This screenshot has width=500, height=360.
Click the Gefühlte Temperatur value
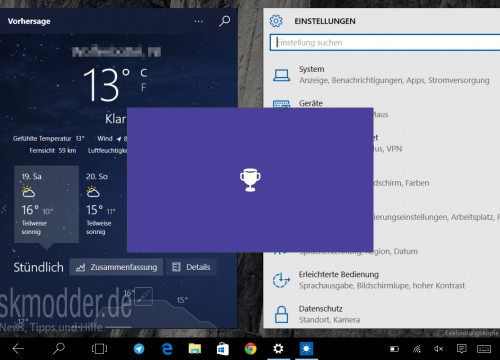coord(80,138)
